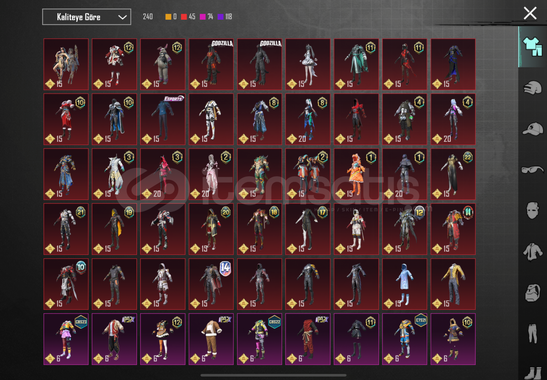547x380 pixels.
Task: Select the Esports blue suit outfit
Action: tap(163, 119)
